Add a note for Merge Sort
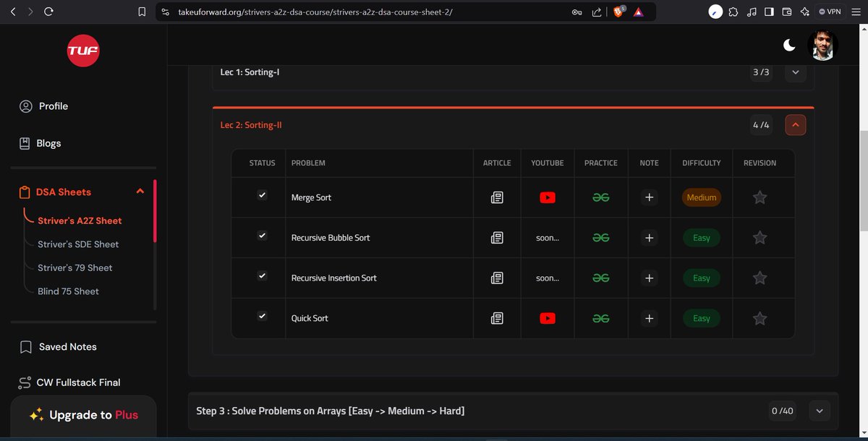This screenshot has height=441, width=868. 649,197
